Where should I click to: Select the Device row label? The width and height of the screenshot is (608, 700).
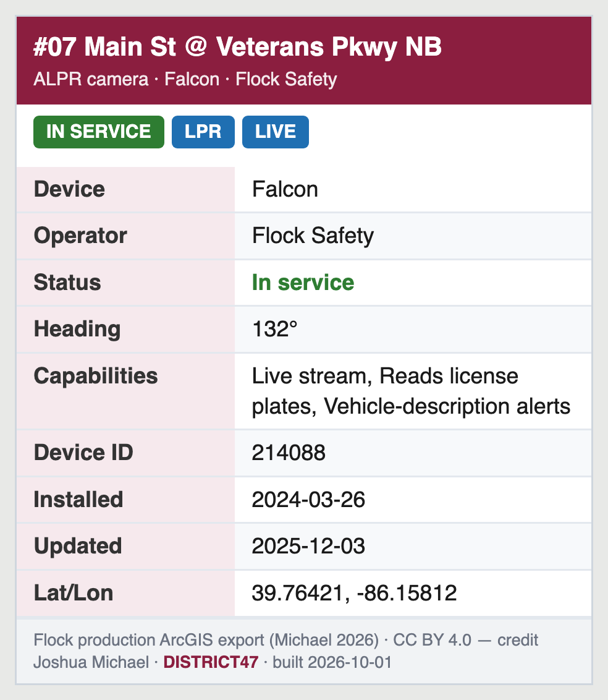coord(126,189)
